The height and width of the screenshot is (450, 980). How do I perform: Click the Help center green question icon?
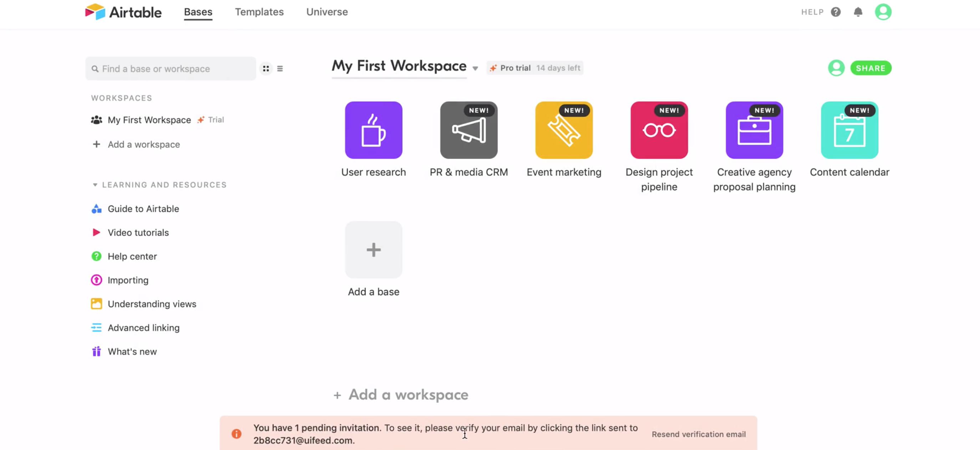point(96,256)
